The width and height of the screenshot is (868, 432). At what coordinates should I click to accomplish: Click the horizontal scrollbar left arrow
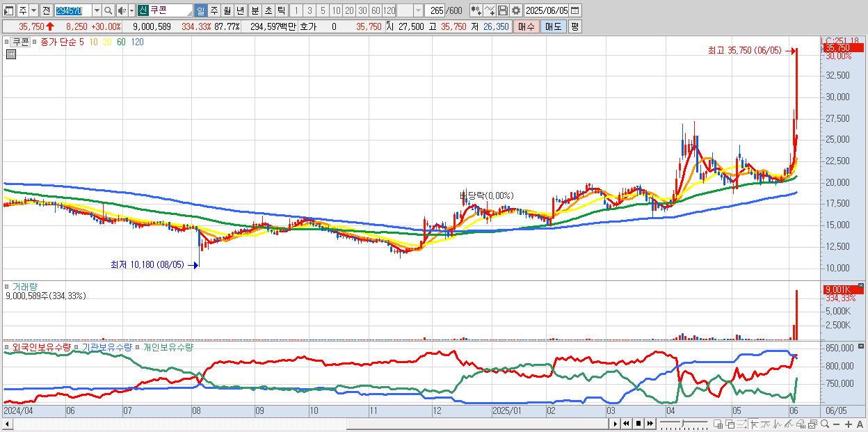pyautogui.click(x=7, y=424)
